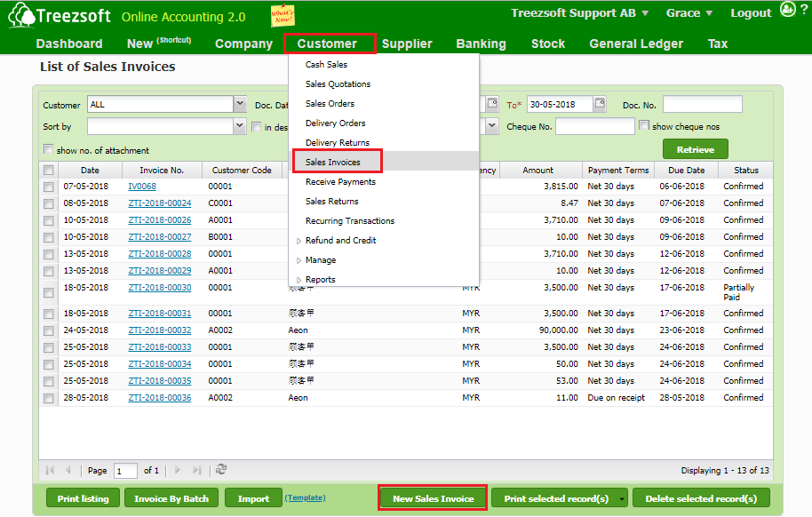The height and width of the screenshot is (517, 812).
Task: Open the Customer dropdown list
Action: 240,104
